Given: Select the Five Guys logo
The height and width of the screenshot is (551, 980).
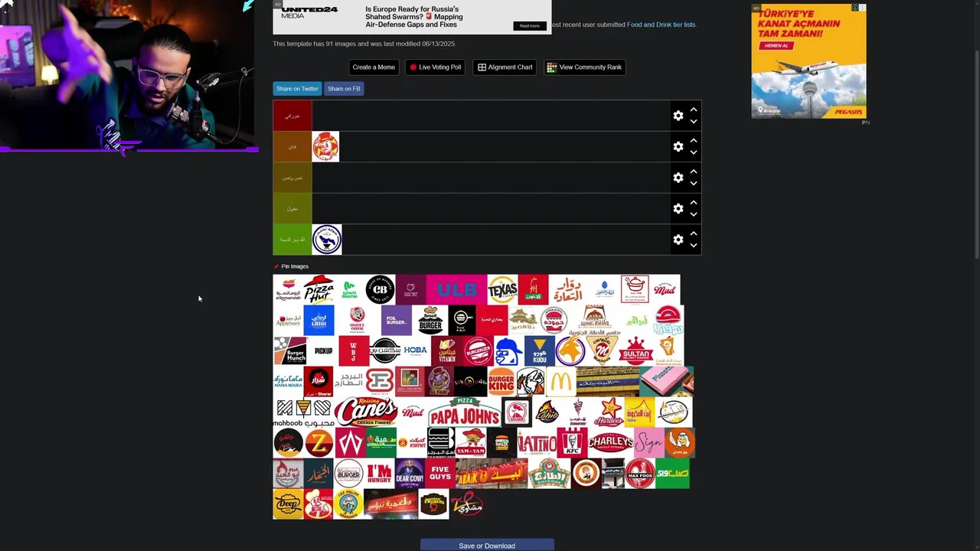Looking at the screenshot, I should point(440,474).
